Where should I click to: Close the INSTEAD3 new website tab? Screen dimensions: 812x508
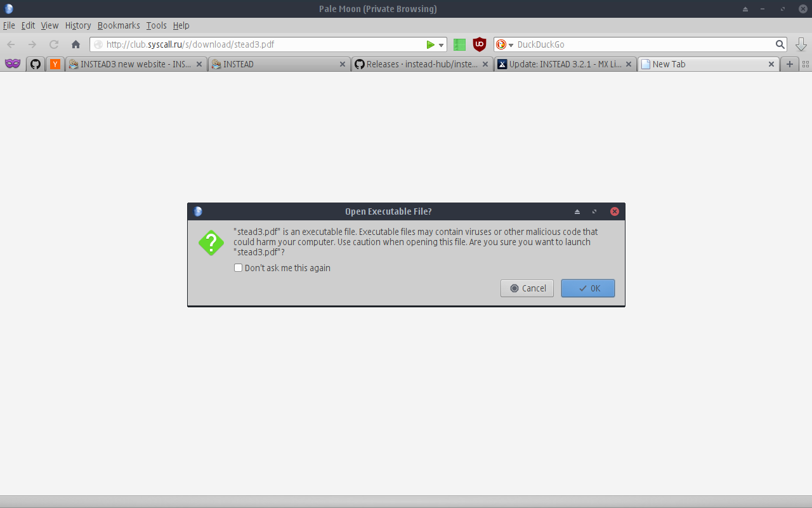coord(199,64)
